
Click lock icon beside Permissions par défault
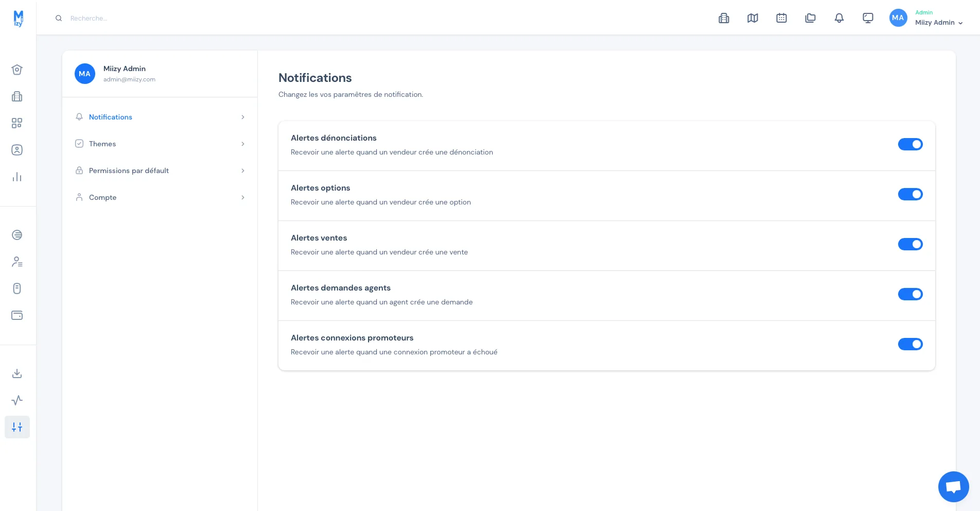coord(79,171)
